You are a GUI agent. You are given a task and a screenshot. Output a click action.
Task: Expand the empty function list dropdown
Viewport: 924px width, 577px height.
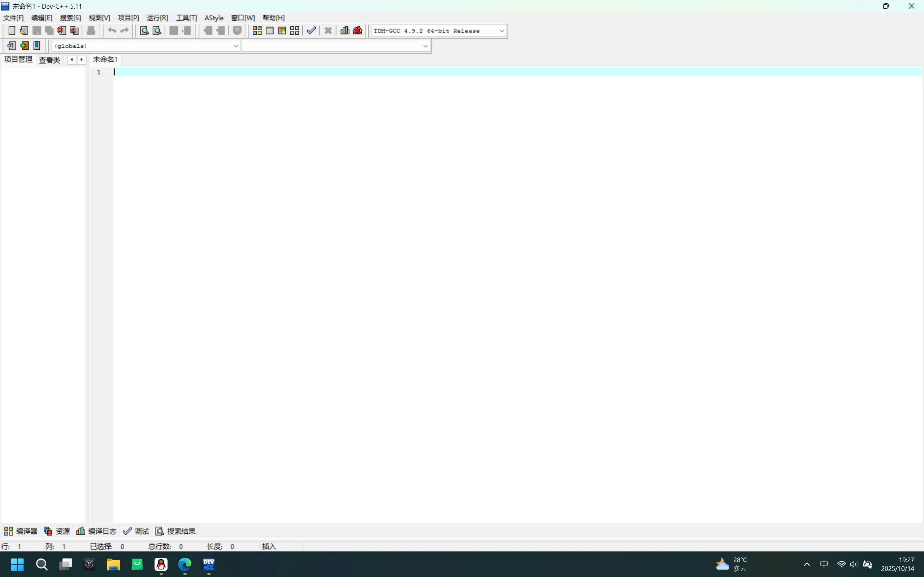[x=425, y=46]
